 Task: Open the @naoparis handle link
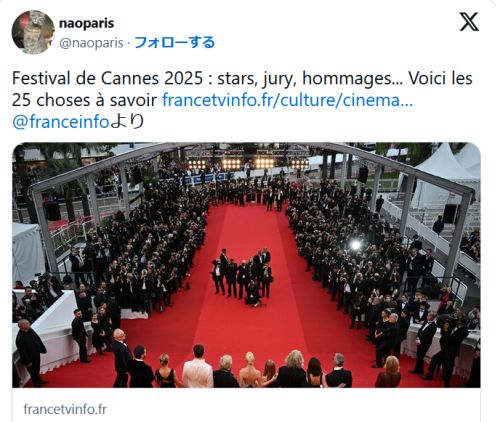[91, 43]
